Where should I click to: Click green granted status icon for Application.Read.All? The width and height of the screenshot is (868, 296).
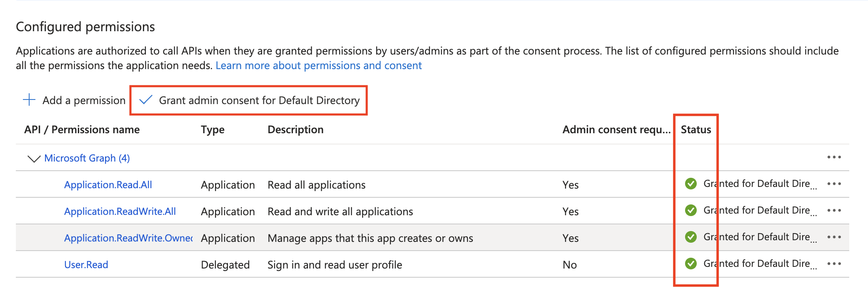click(x=690, y=184)
